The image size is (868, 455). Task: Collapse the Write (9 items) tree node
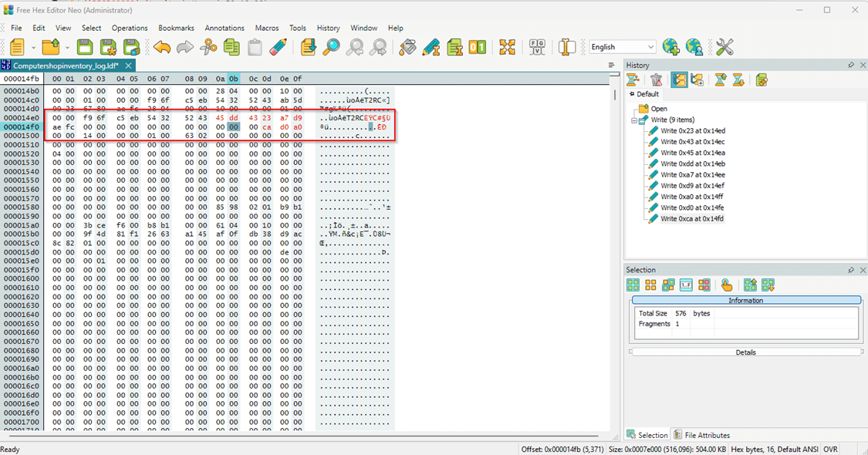(634, 120)
